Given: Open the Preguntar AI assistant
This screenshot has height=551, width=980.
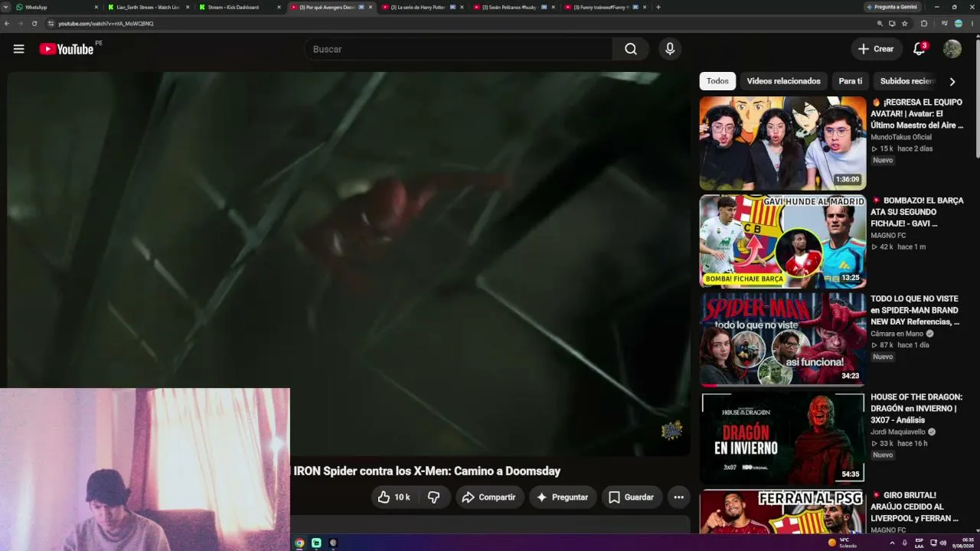Looking at the screenshot, I should point(563,497).
